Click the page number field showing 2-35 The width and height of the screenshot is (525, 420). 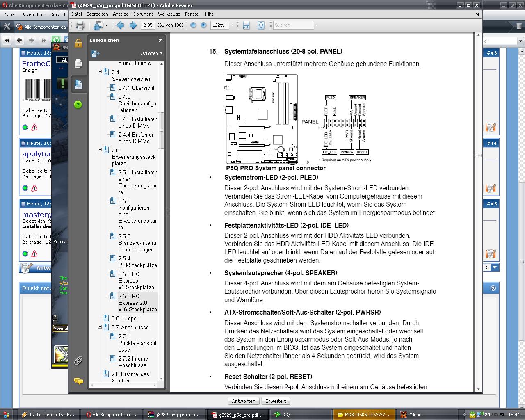(147, 25)
